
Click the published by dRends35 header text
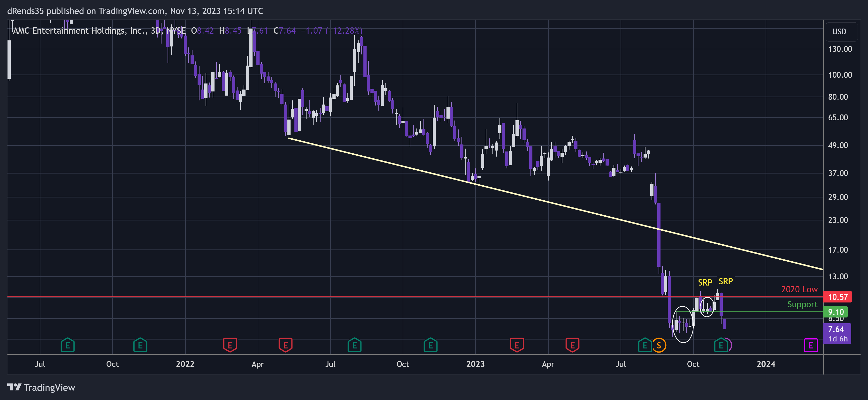tap(135, 11)
